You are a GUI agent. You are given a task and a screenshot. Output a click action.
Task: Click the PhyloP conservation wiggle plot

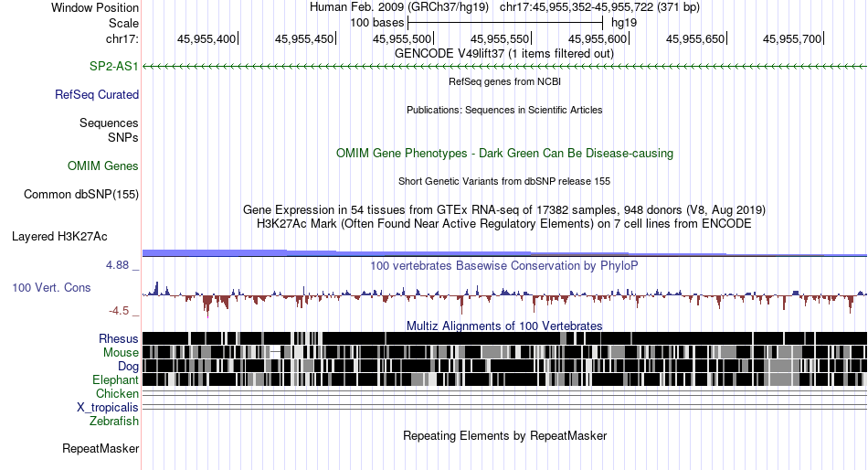coord(505,298)
